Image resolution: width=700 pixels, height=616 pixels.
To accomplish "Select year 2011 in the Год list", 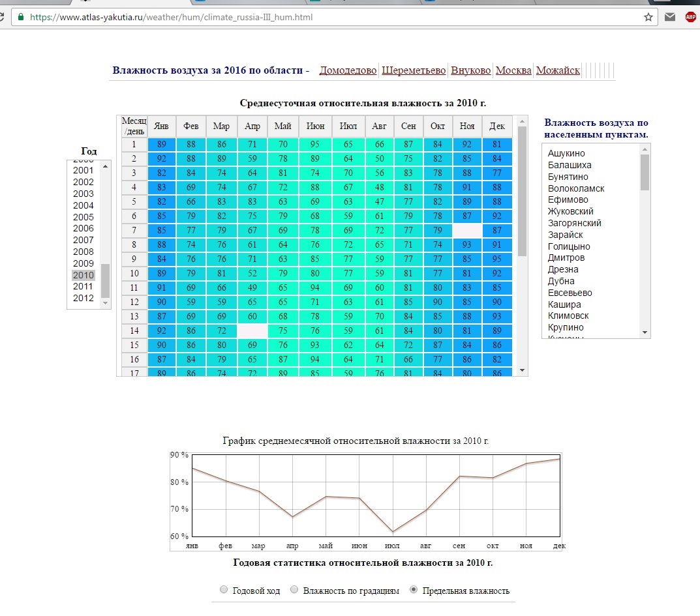I will [84, 286].
